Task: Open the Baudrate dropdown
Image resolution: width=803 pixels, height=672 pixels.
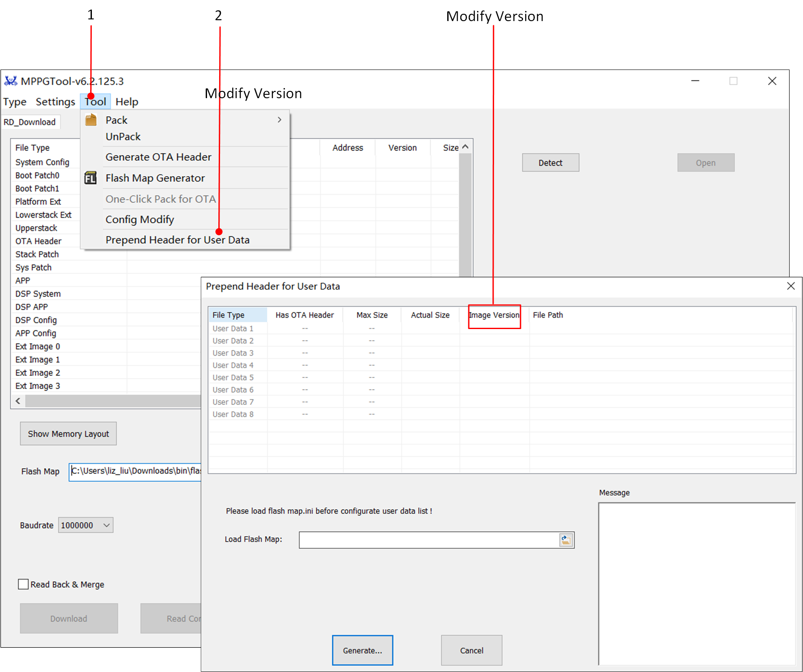Action: 106,525
